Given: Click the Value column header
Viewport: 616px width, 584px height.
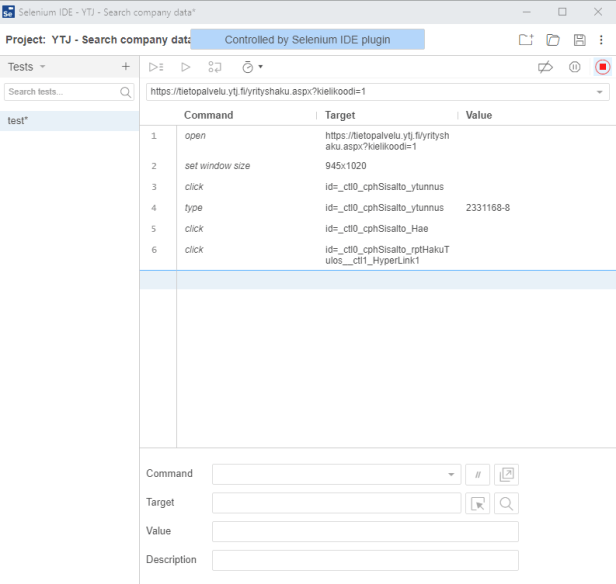Looking at the screenshot, I should (478, 115).
